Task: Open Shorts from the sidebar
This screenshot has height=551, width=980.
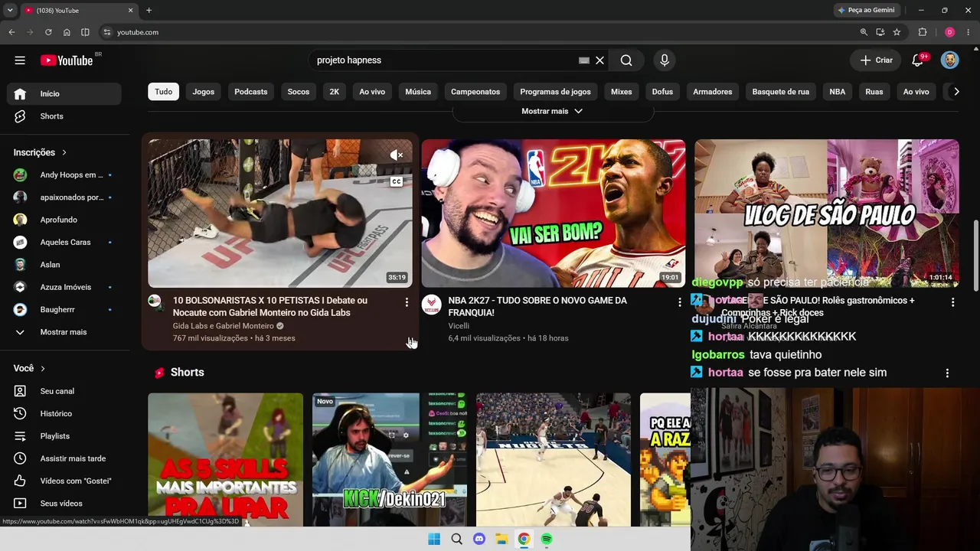Action: pos(64,116)
